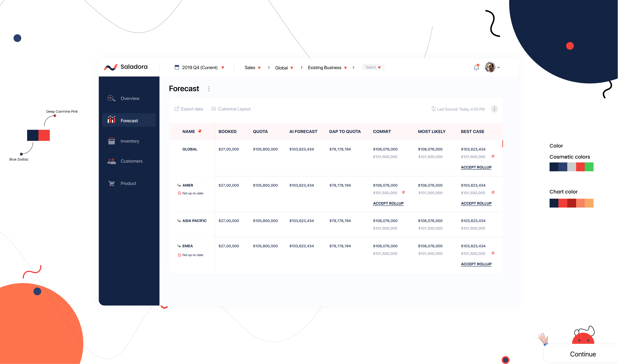This screenshot has height=364, width=618.
Task: Click ACCEPT ROLLUP in the GLOBAL row
Action: pyautogui.click(x=476, y=167)
